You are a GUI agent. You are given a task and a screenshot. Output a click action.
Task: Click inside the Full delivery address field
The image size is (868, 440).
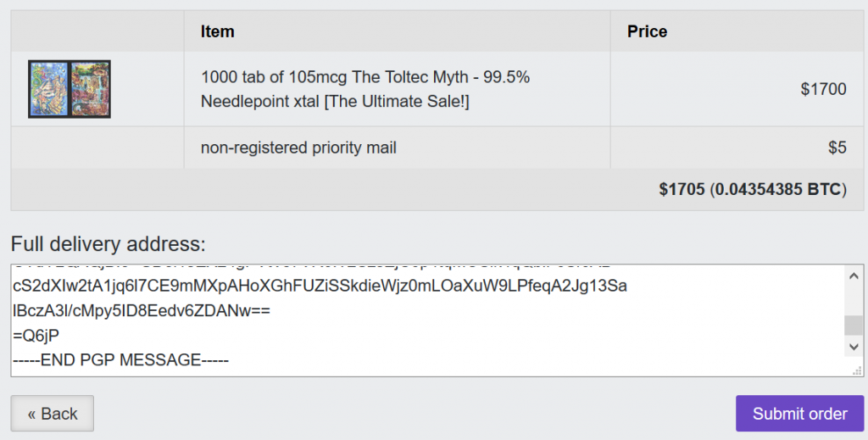[427, 320]
